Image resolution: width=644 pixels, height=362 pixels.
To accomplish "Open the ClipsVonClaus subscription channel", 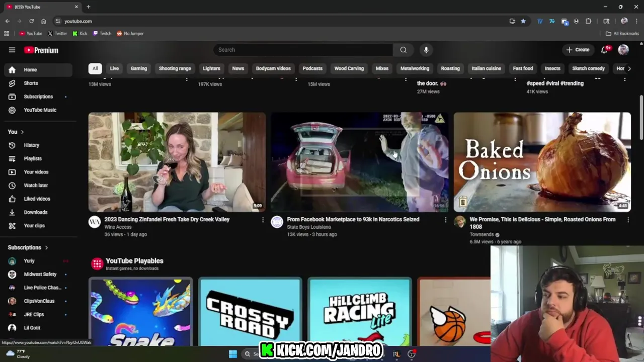I will tap(38, 301).
